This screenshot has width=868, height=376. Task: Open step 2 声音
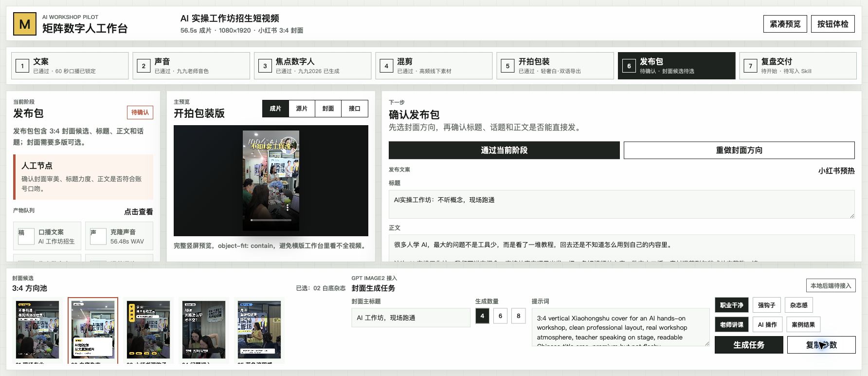[x=191, y=66]
